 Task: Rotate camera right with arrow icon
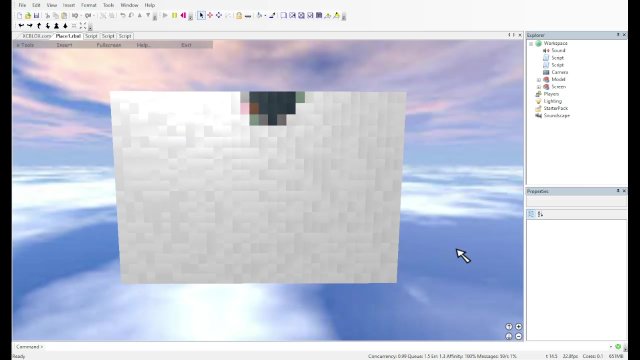30,26
